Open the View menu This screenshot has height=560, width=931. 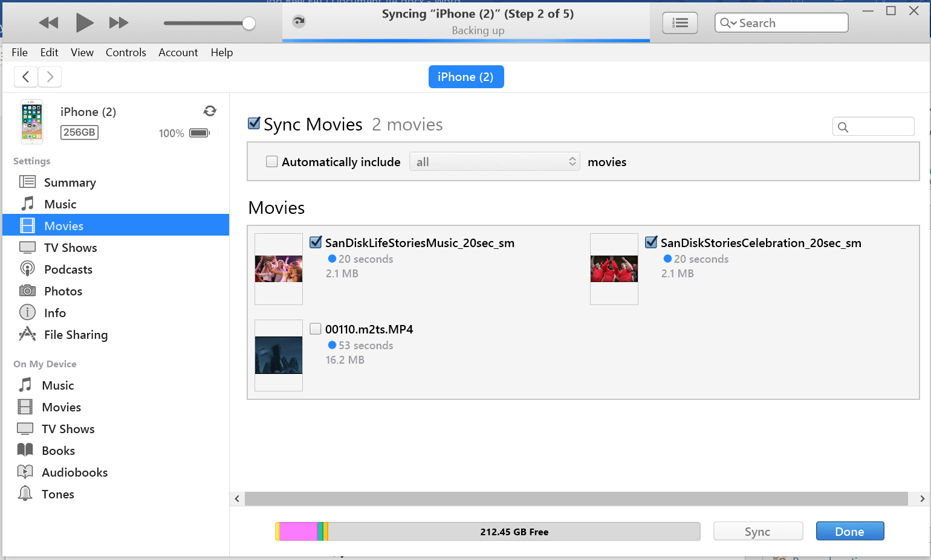pyautogui.click(x=82, y=53)
